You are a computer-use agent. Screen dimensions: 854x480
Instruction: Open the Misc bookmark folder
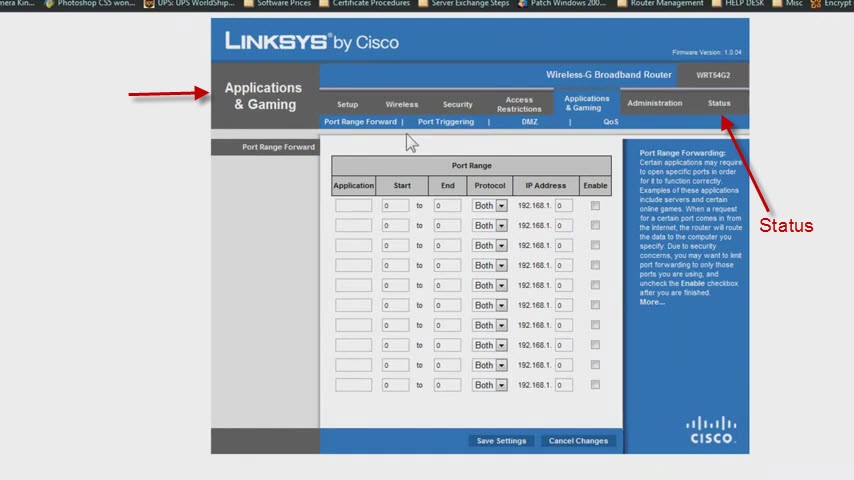[788, 3]
